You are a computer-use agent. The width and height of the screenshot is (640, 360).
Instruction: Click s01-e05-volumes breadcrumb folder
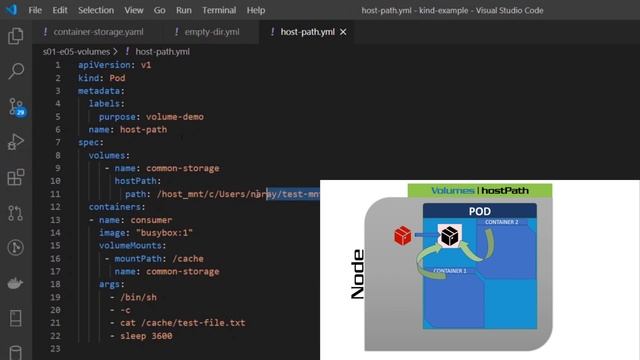pos(76,52)
